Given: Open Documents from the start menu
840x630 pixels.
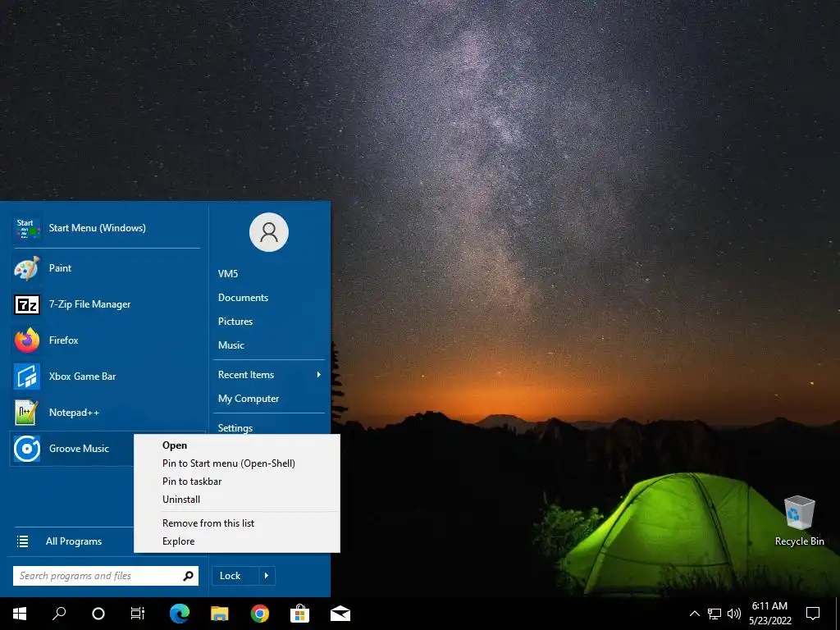Looking at the screenshot, I should [x=243, y=297].
